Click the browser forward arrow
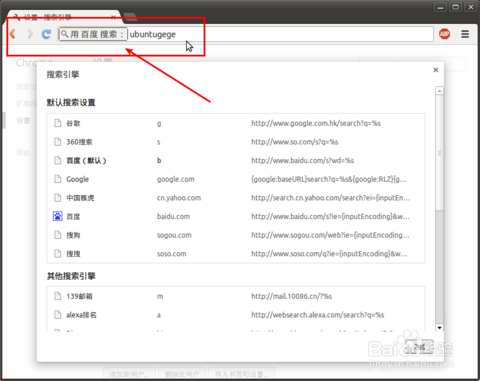This screenshot has width=480, height=381. click(x=30, y=34)
